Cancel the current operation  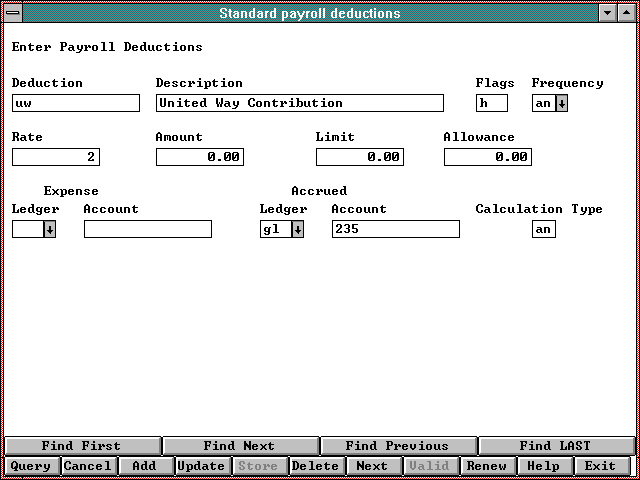coord(87,466)
